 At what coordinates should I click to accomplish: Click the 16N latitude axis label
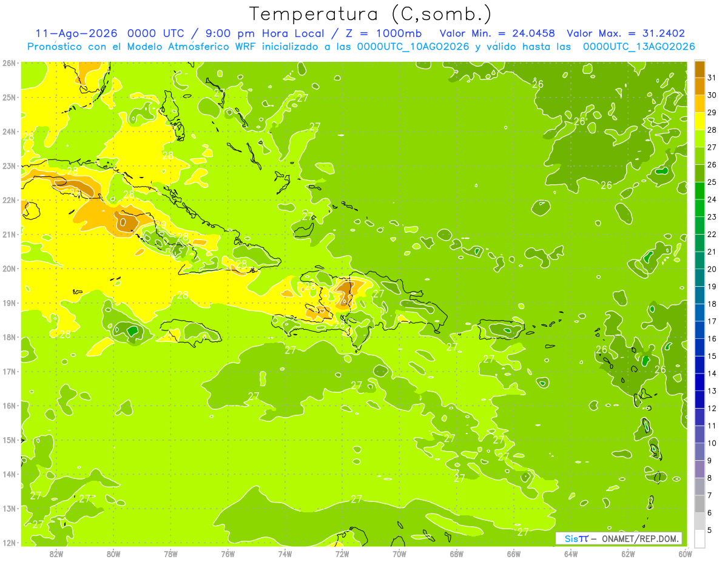(9, 406)
